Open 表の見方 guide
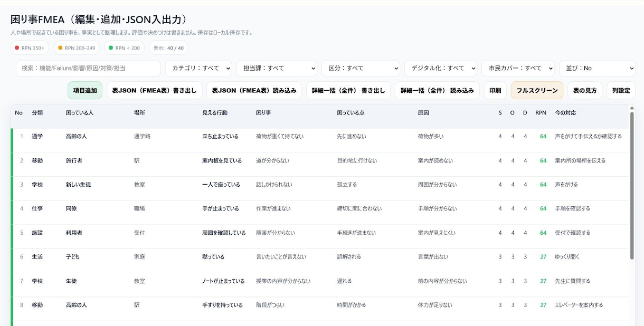The height and width of the screenshot is (326, 644). (585, 90)
